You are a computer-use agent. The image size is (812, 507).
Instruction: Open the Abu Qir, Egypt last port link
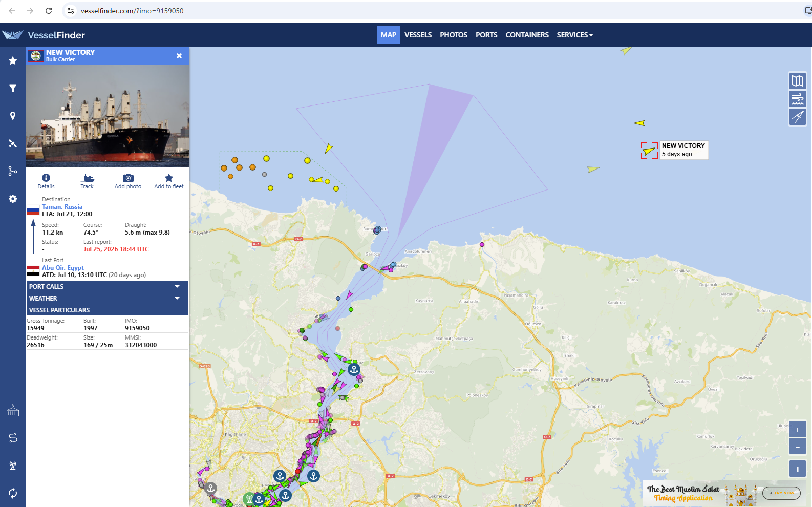63,268
